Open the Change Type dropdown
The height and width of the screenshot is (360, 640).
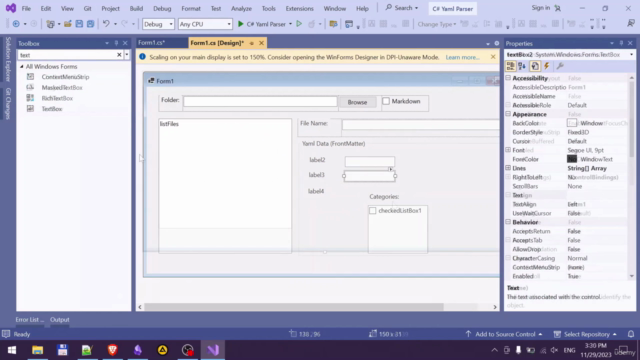click(436, 24)
